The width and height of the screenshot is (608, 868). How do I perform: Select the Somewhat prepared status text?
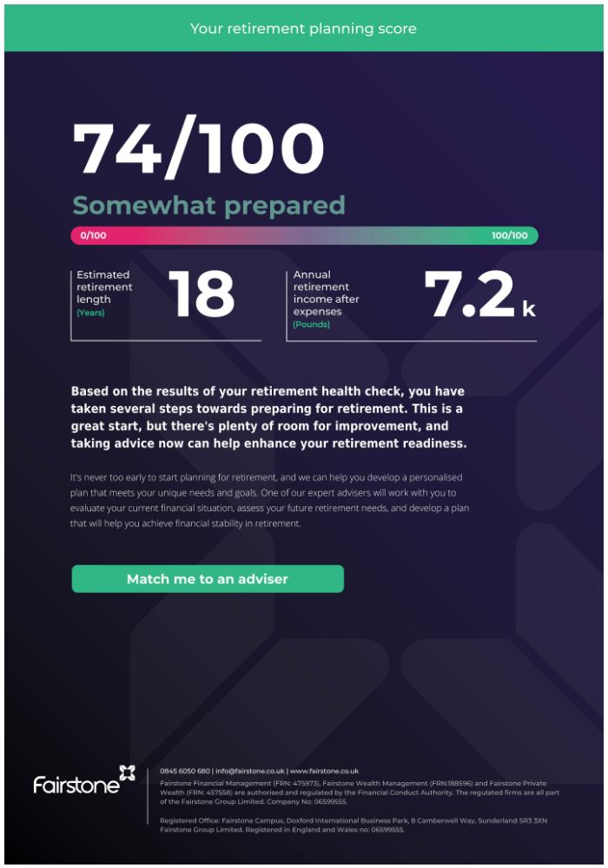pos(208,206)
